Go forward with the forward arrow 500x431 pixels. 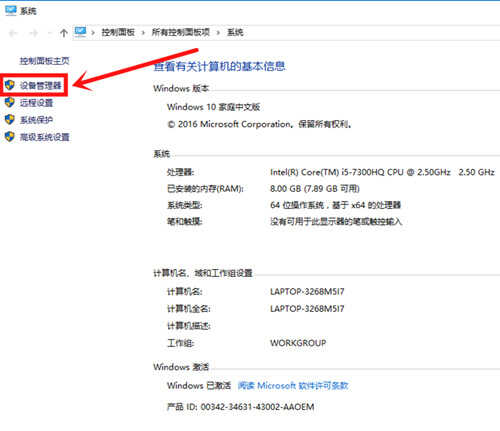click(33, 33)
